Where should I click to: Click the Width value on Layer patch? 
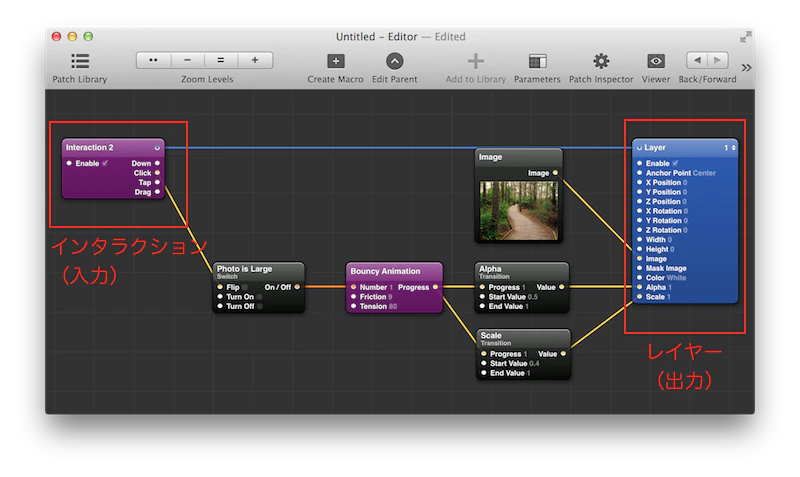coord(669,240)
